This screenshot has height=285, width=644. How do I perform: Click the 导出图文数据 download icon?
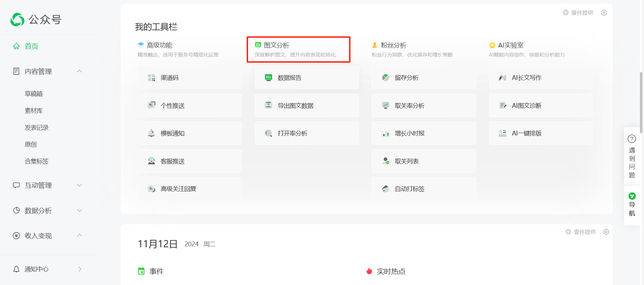268,105
